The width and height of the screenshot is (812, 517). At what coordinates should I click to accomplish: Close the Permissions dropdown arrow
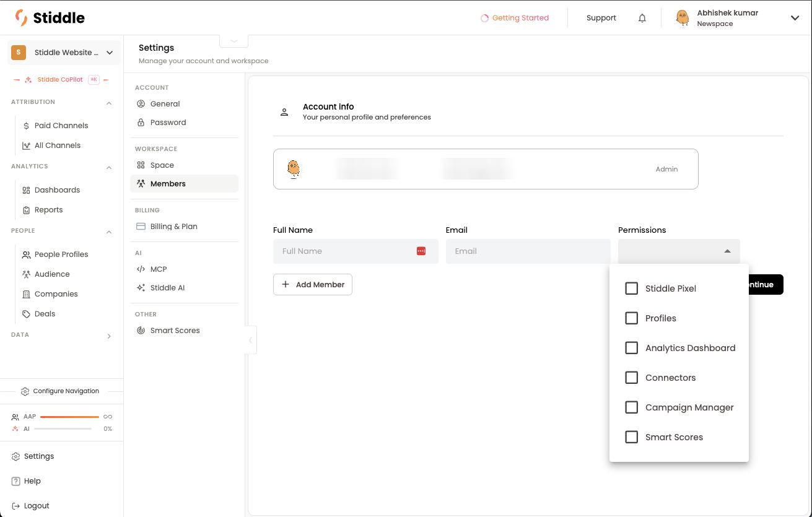coord(727,251)
